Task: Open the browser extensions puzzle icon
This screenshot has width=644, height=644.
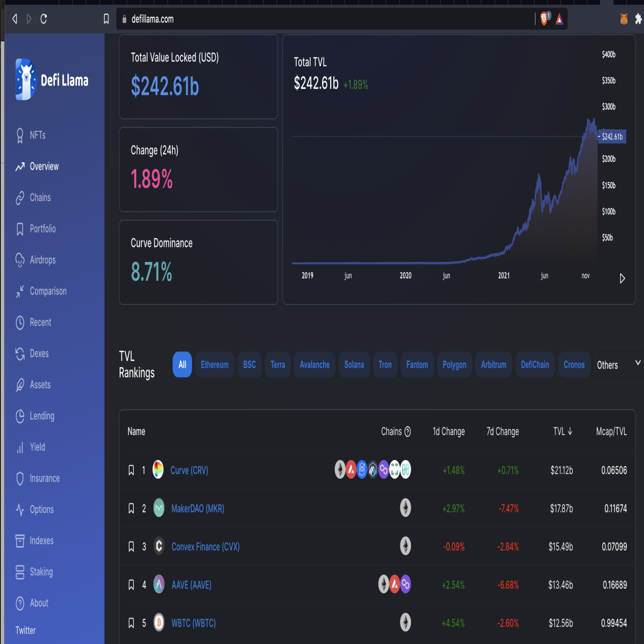Action: [638, 19]
